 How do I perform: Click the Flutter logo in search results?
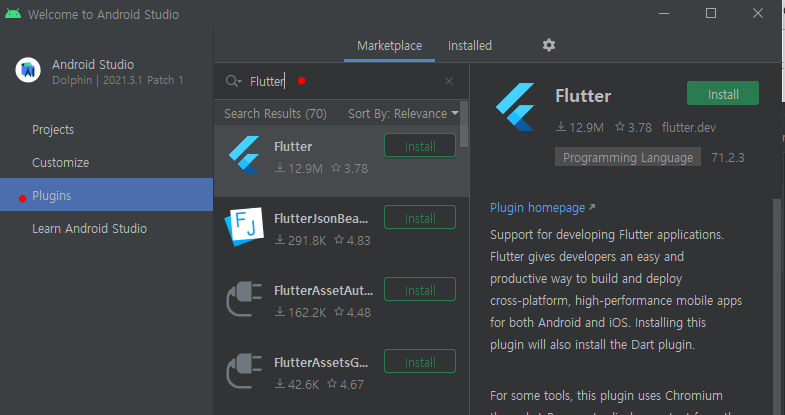coord(244,155)
